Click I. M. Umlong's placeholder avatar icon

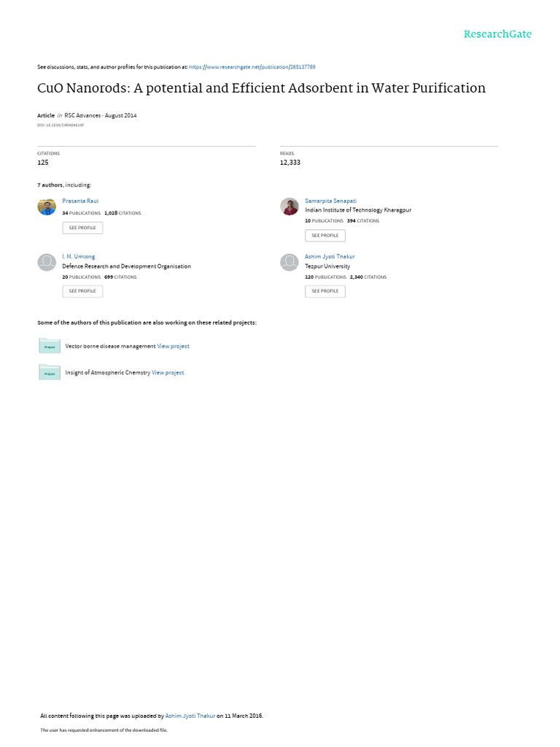point(47,263)
